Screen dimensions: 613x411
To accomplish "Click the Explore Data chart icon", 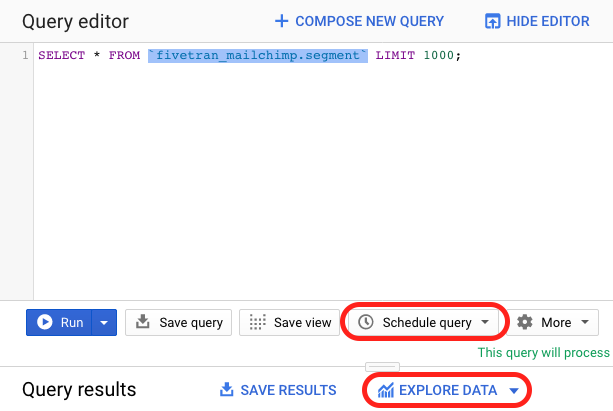I will click(385, 390).
